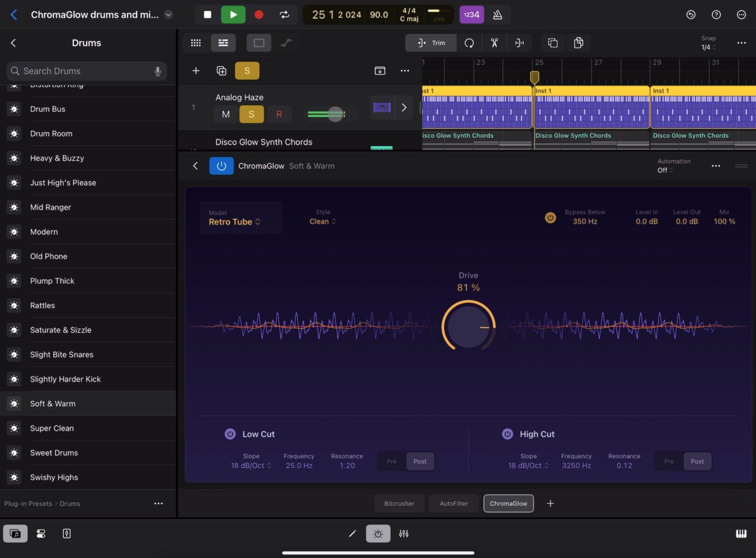
Task: Toggle Bypass Below power button
Action: 550,218
